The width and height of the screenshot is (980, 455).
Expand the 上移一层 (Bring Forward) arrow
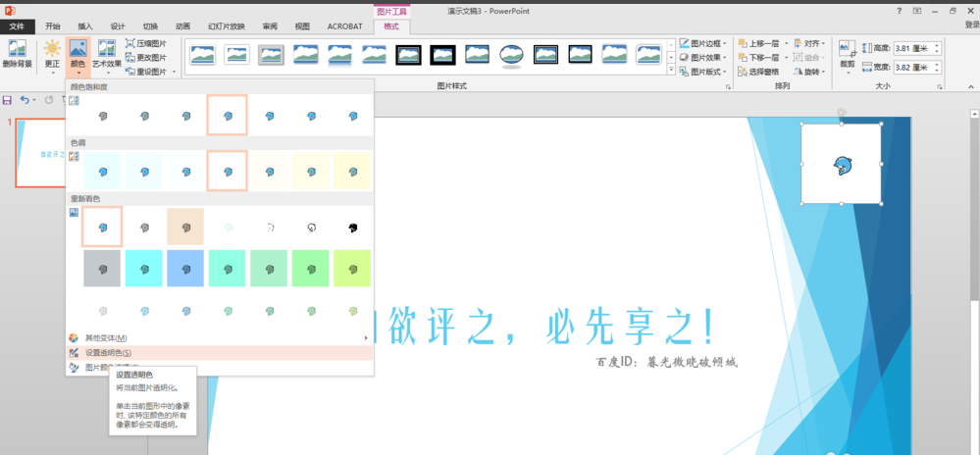[786, 43]
